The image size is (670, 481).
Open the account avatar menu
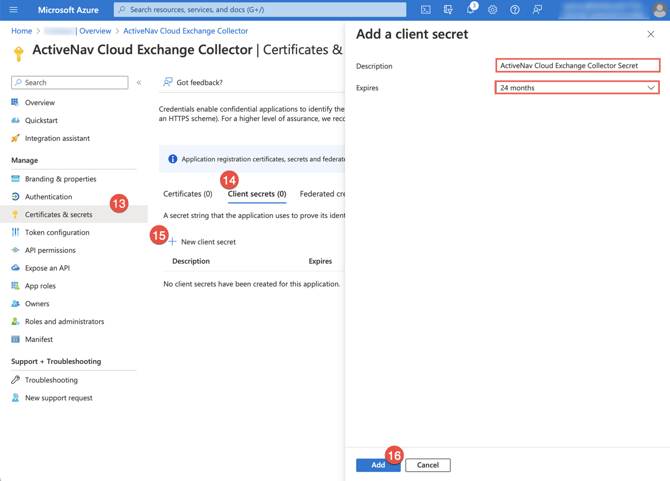tap(660, 9)
